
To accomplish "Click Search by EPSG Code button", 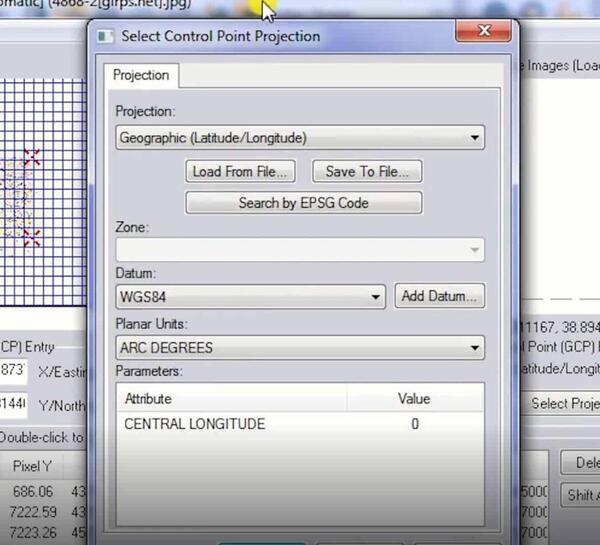I will tap(304, 203).
